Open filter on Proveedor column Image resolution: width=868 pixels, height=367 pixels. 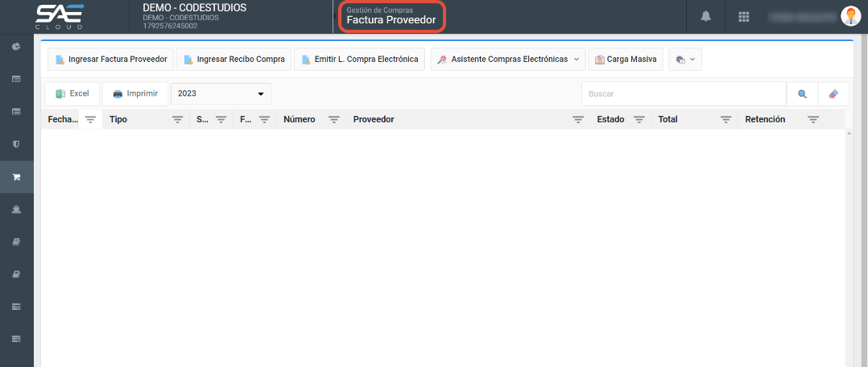578,120
